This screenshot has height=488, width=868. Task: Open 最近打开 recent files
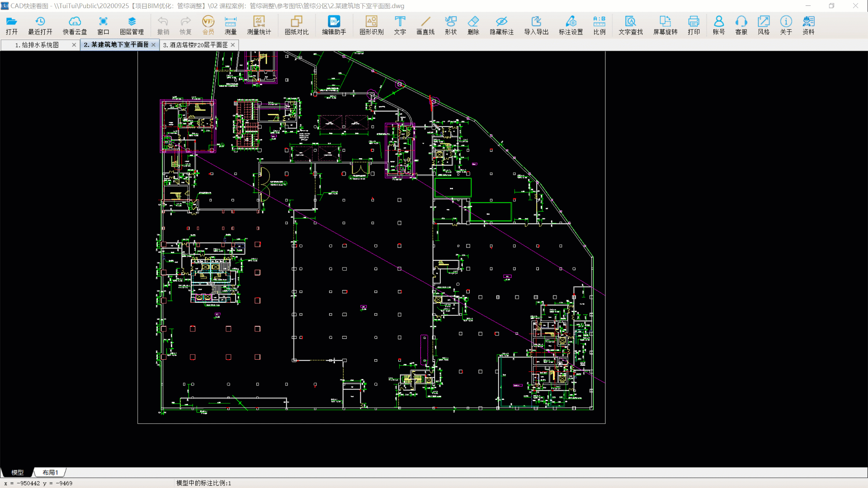(40, 25)
